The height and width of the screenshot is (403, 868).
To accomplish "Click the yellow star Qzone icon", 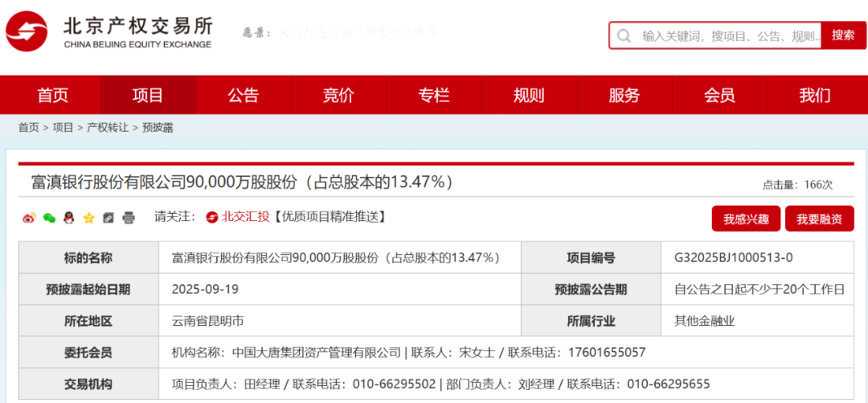I will [x=89, y=218].
